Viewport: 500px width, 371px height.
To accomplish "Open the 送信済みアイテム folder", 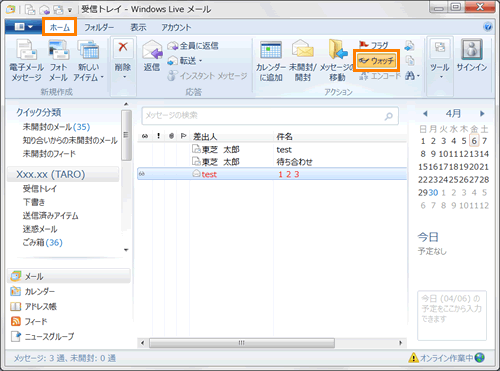I will pyautogui.click(x=50, y=216).
